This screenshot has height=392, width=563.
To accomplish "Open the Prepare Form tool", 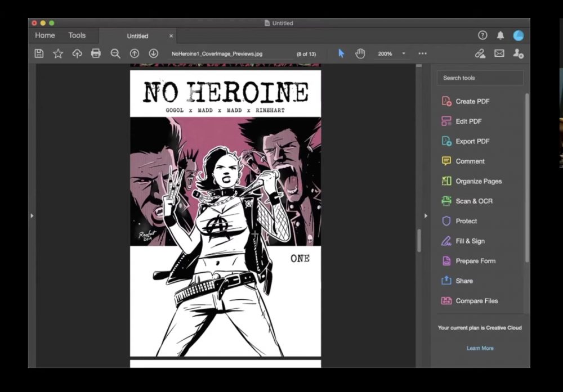I will (x=468, y=261).
